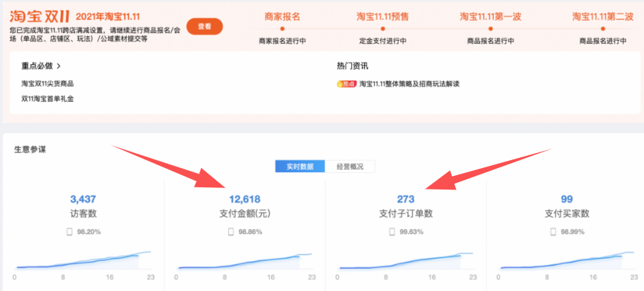Click mobile icon beside 98.20%
644x291 pixels.
[x=69, y=232]
